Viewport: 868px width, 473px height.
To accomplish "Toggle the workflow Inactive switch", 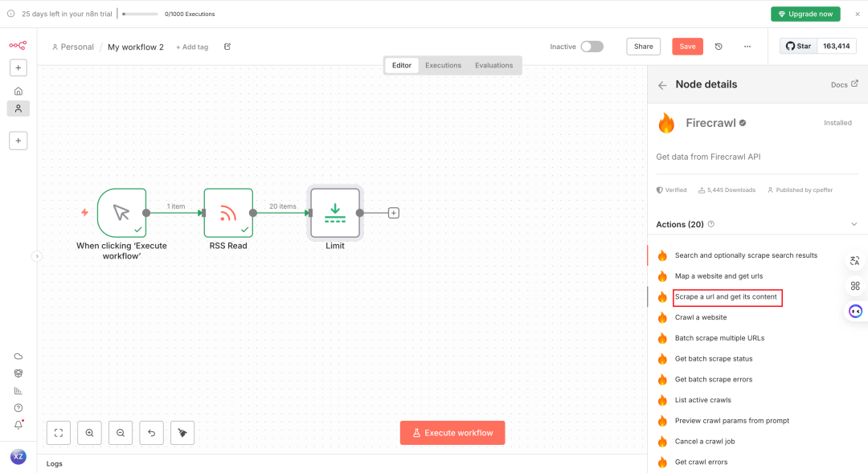I will coord(592,47).
